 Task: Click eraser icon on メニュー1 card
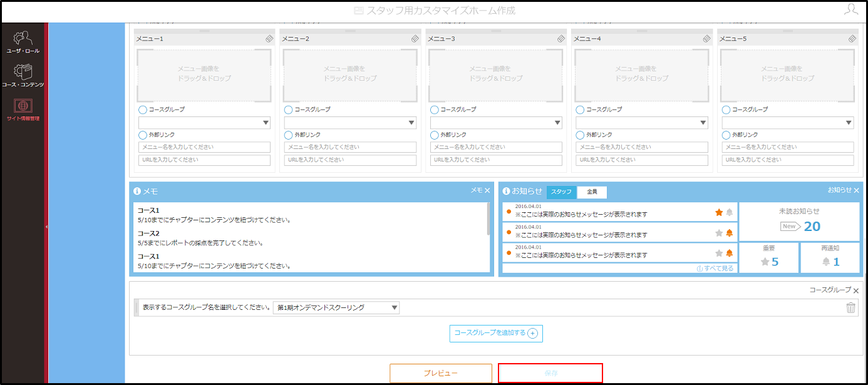pyautogui.click(x=269, y=39)
